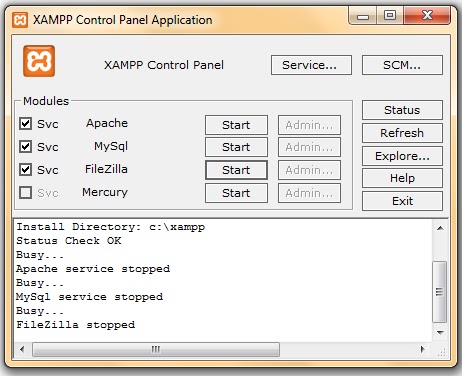Click the log scroll right arrow
This screenshot has height=376, width=462.
(423, 349)
